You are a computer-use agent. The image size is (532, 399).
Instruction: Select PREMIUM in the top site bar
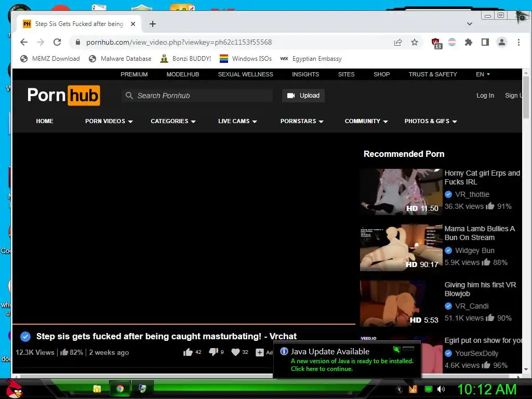click(x=134, y=74)
